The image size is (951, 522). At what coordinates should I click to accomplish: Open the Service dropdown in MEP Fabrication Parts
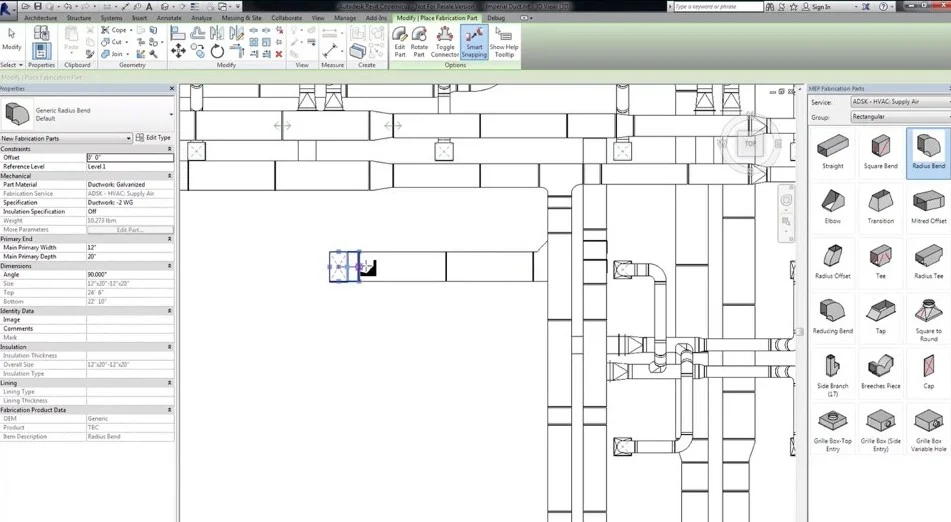[x=899, y=102]
